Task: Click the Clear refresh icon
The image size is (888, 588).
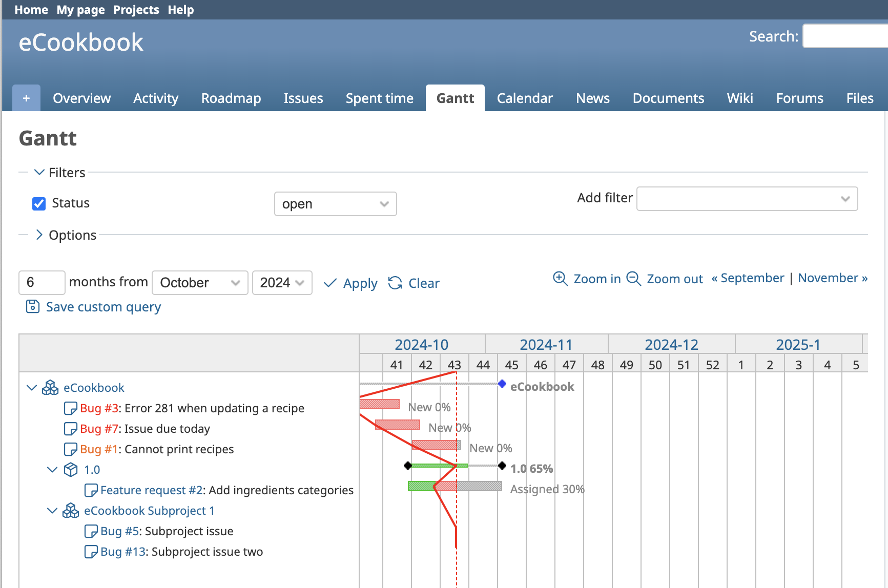Action: point(395,283)
